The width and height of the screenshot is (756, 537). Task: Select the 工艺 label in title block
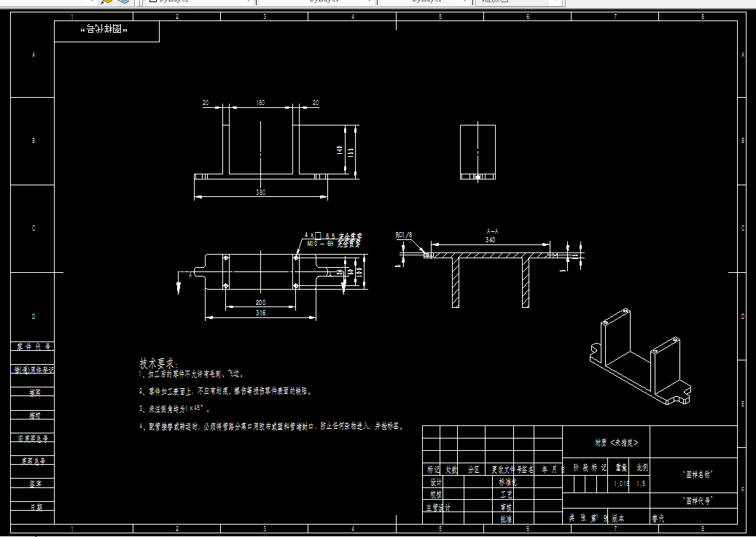tap(506, 495)
